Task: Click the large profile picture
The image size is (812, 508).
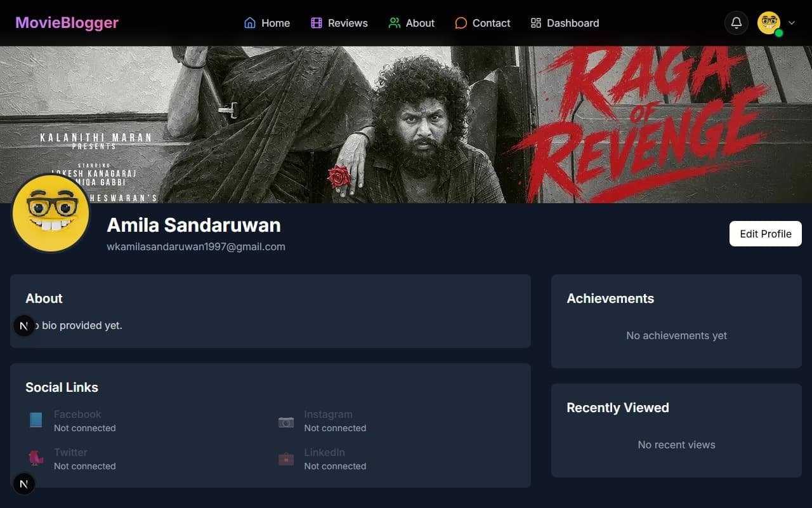Action: [x=51, y=213]
